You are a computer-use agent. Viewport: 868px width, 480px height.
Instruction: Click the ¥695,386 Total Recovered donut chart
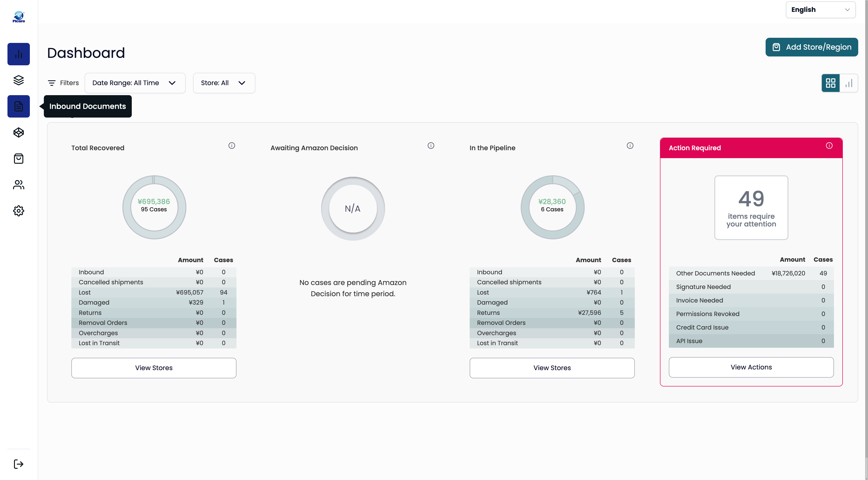point(154,207)
